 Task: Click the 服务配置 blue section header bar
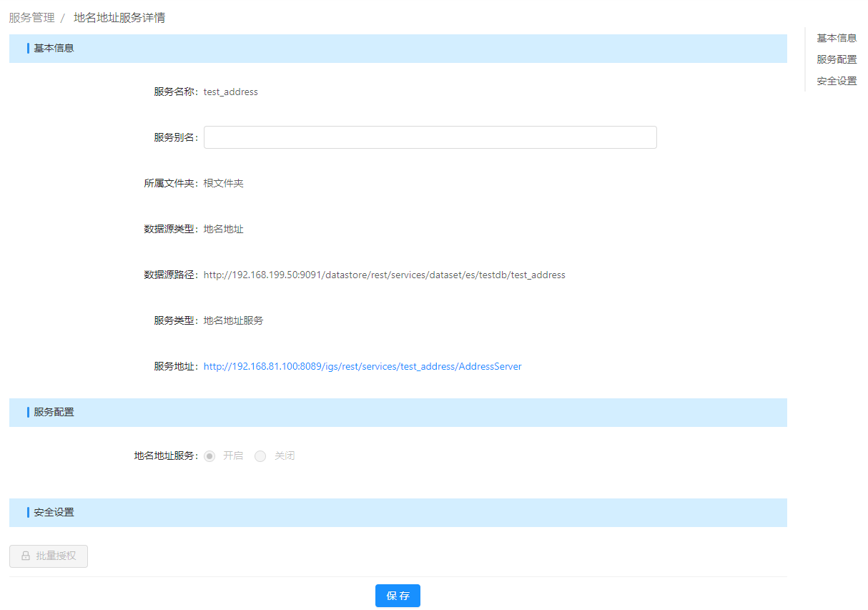[398, 413]
